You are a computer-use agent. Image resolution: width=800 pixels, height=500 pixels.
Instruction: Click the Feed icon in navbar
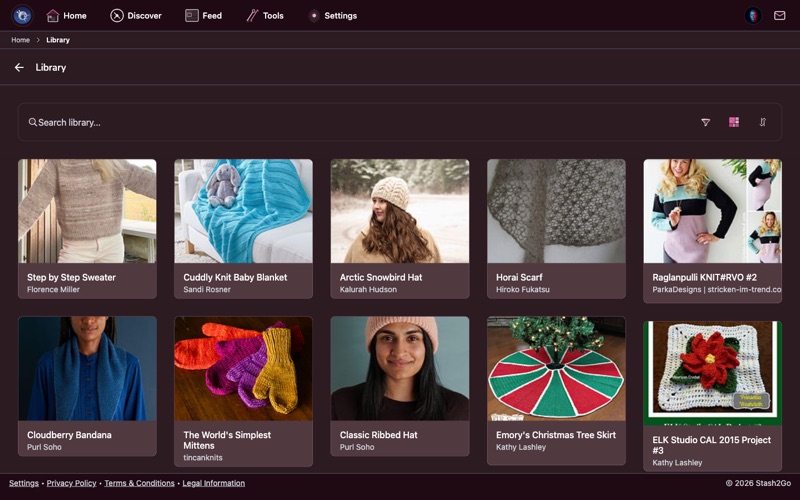pos(192,16)
